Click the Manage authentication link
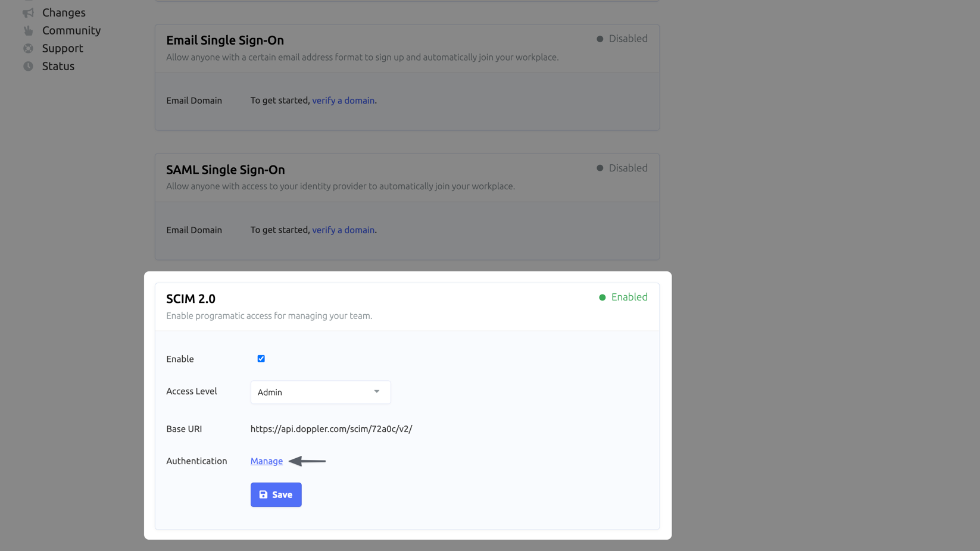 coord(267,461)
